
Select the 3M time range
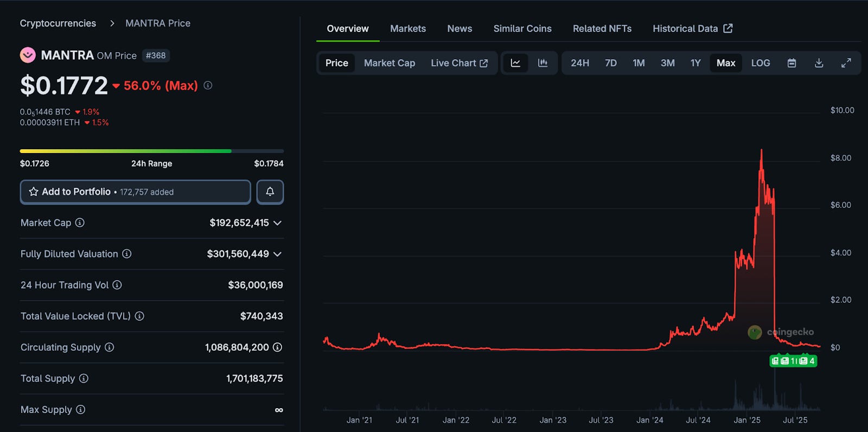pyautogui.click(x=668, y=63)
